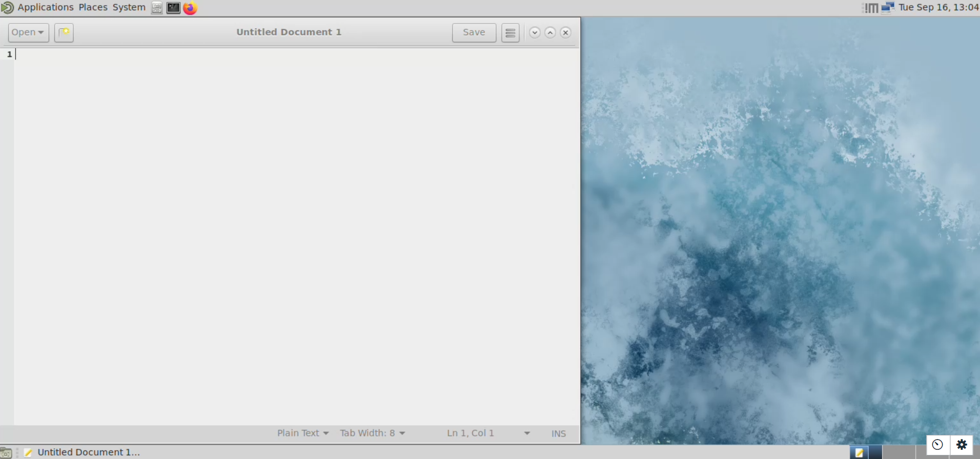Open the network connections tray icon

click(x=888, y=8)
